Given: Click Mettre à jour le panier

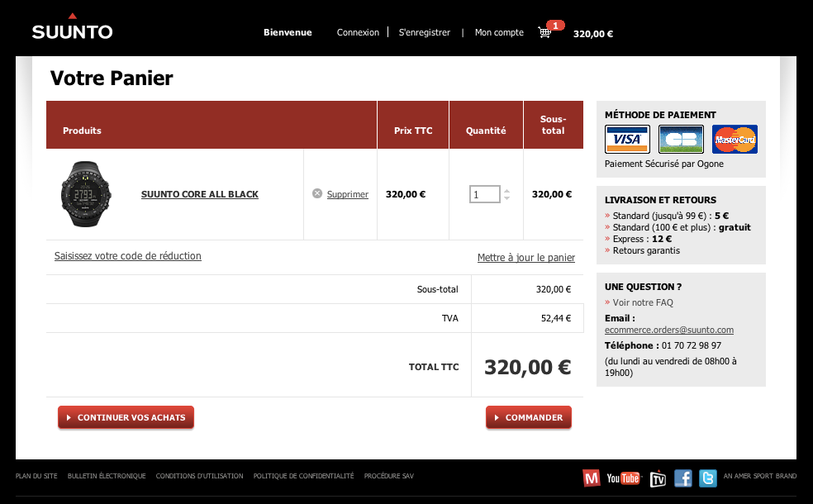Looking at the screenshot, I should pyautogui.click(x=526, y=257).
